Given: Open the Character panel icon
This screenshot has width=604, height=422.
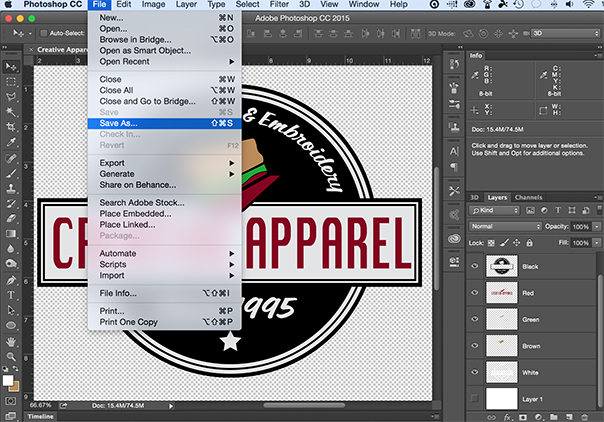Looking at the screenshot, I should coord(454,151).
